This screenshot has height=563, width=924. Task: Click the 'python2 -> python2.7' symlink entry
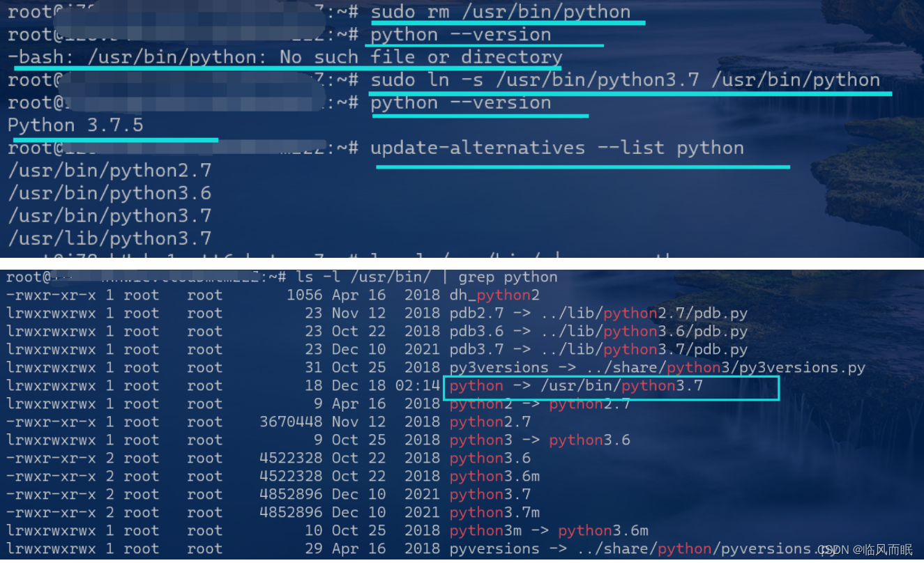540,404
